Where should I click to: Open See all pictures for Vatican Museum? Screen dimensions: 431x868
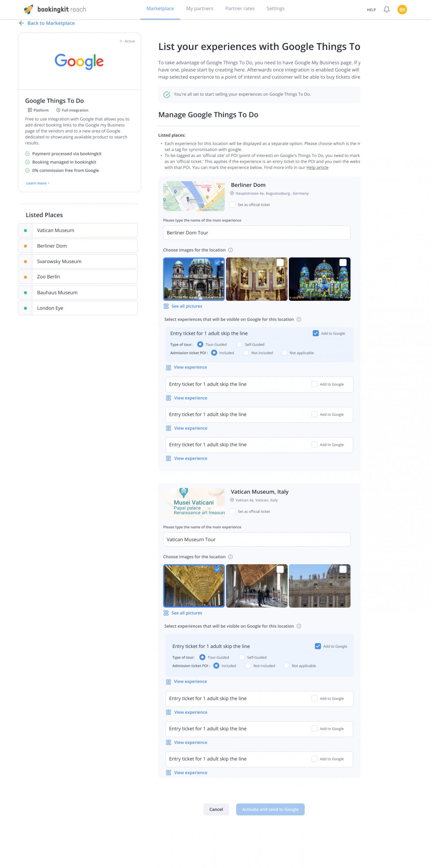point(187,613)
